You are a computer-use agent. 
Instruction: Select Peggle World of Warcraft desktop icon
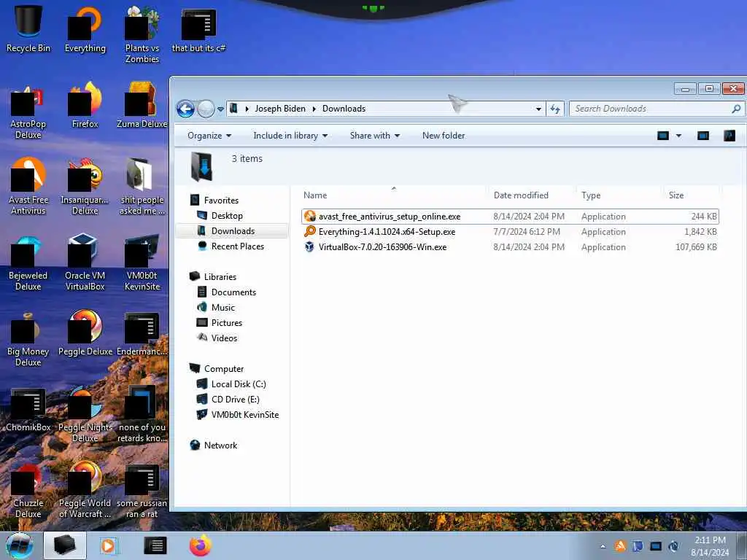tap(85, 489)
